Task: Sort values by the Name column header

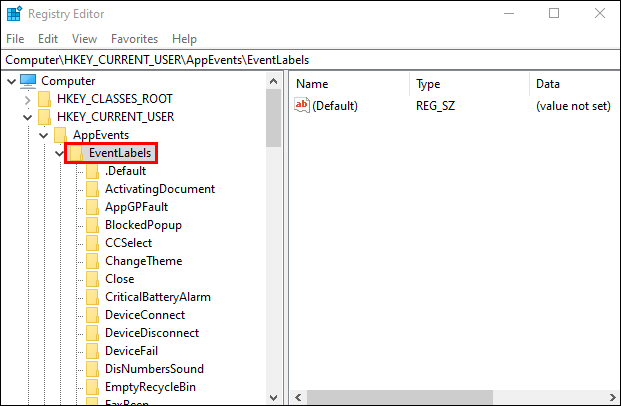Action: pos(350,84)
